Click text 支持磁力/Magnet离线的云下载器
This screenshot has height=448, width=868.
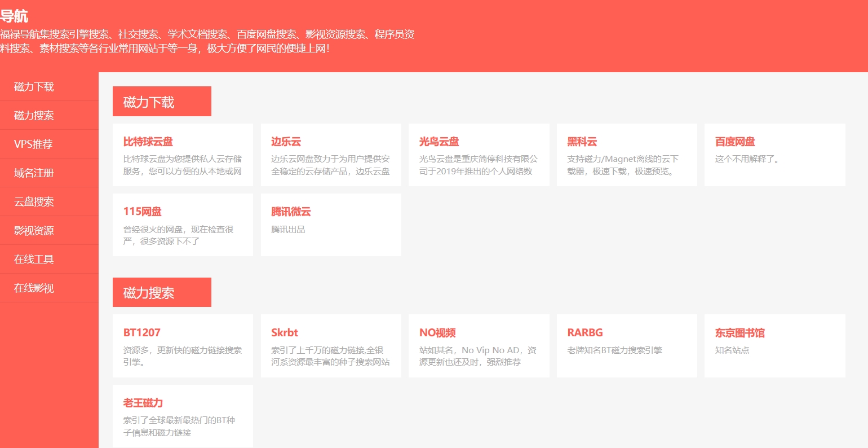[623, 165]
